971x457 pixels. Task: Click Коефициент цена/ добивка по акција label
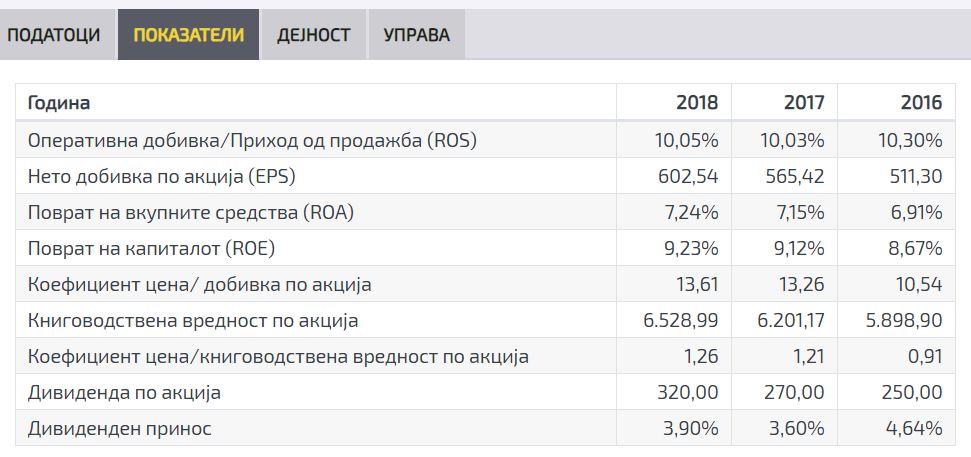coord(199,285)
